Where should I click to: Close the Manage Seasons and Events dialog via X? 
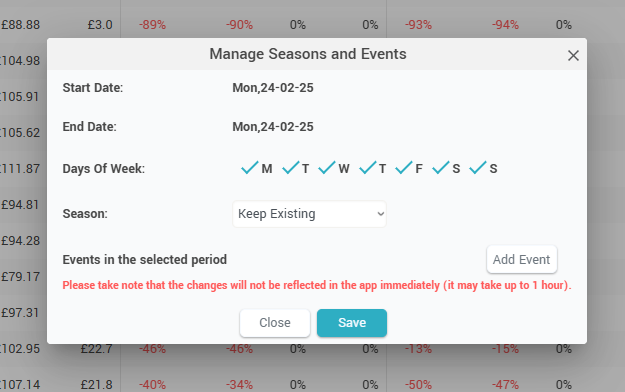click(573, 55)
